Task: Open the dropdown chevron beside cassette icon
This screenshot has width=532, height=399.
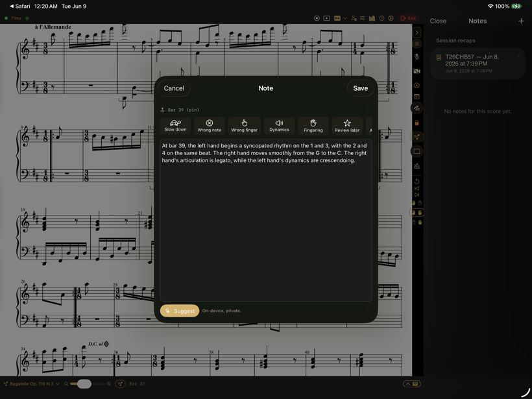Action: (x=345, y=18)
